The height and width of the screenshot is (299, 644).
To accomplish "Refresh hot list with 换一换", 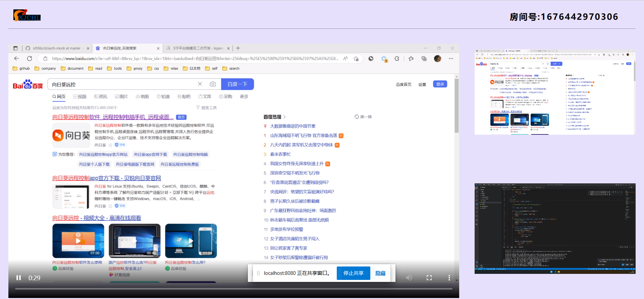I will click(x=363, y=117).
